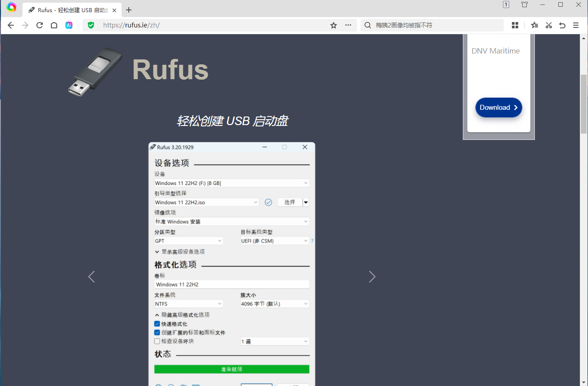Toggle 创建扩展的标签和图标文件 checkbox in screenshot
This screenshot has height=386, width=588.
157,332
